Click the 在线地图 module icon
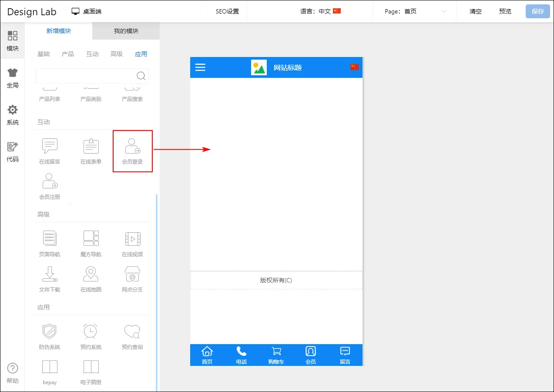 coord(91,274)
